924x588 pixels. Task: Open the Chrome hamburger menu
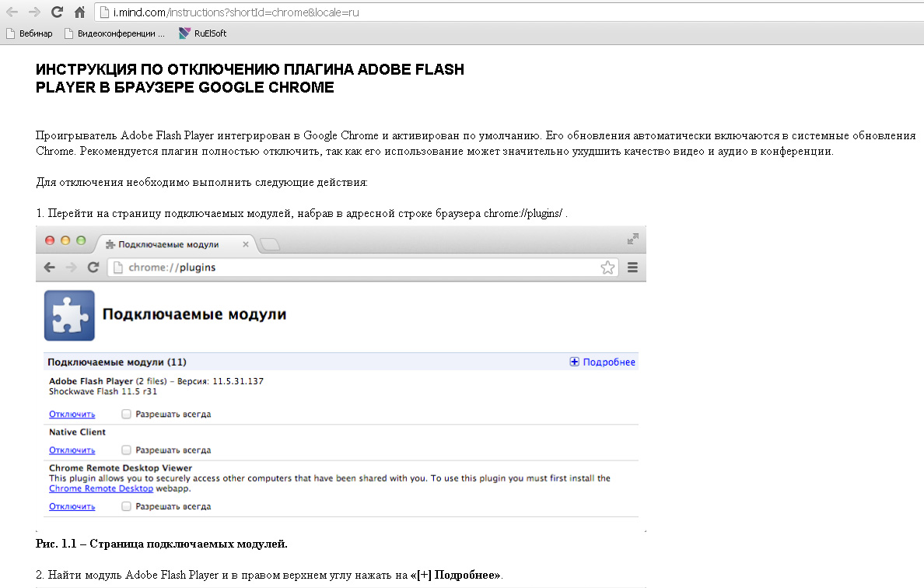[632, 268]
